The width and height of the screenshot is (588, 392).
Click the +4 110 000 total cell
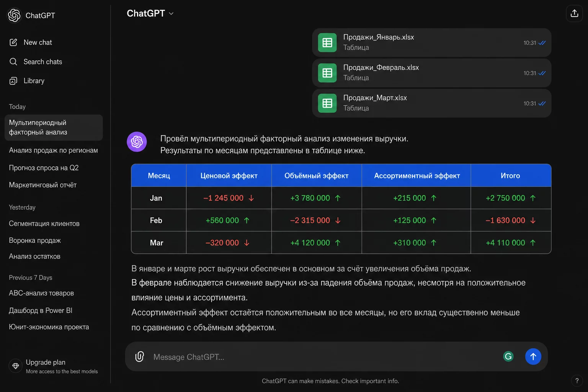tap(511, 243)
